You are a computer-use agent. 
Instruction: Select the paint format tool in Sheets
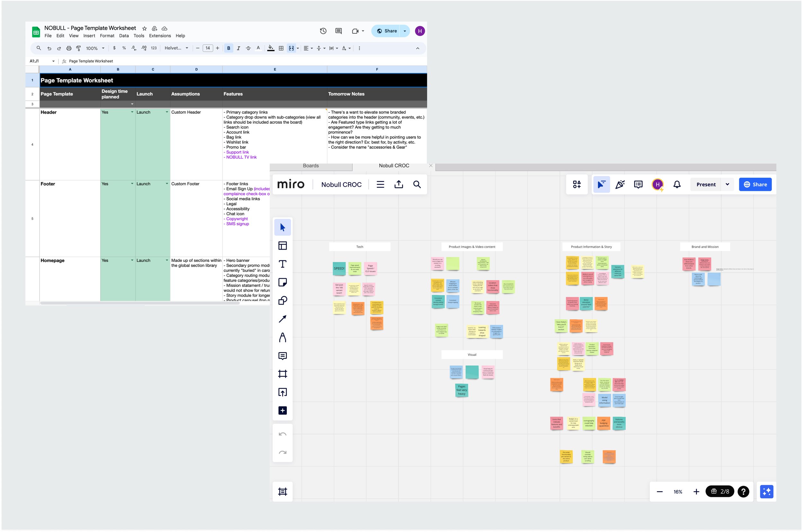click(79, 48)
